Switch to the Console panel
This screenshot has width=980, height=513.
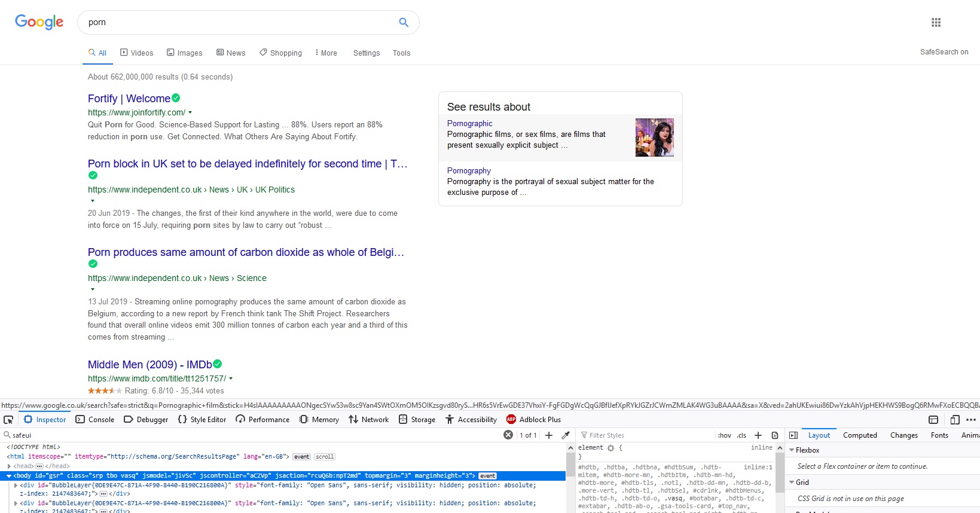[x=94, y=420]
